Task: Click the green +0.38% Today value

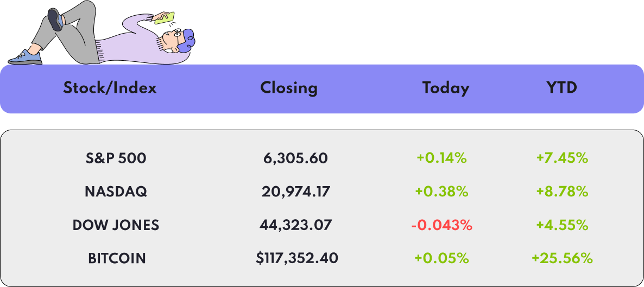Action: pos(441,192)
